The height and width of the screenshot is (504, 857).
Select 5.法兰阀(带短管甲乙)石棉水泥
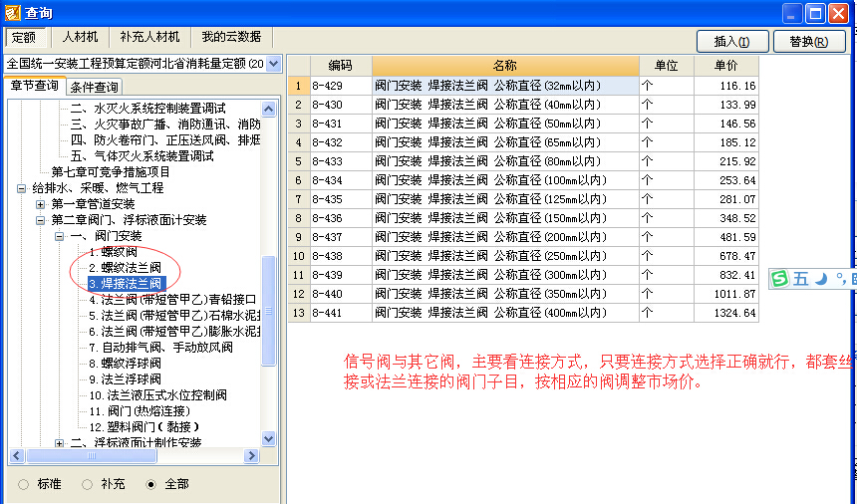[x=174, y=316]
